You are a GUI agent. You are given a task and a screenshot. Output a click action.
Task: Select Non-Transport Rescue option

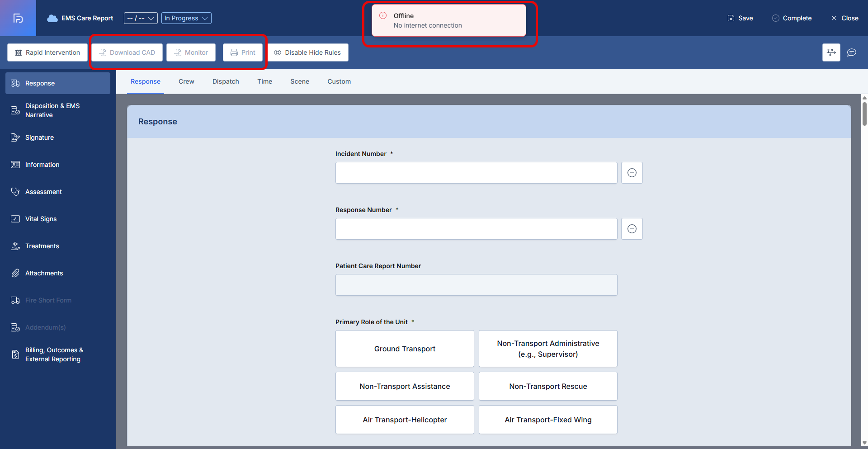(548, 386)
